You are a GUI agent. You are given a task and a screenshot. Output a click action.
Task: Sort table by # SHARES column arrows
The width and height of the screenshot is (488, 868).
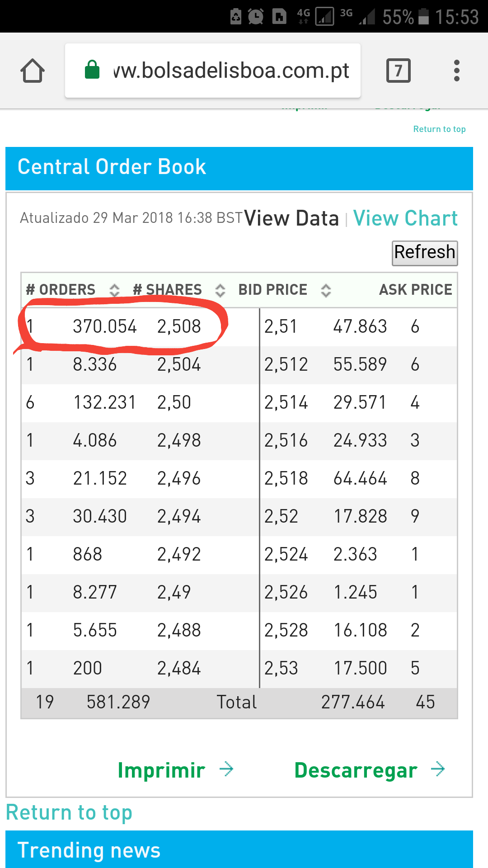tap(220, 290)
